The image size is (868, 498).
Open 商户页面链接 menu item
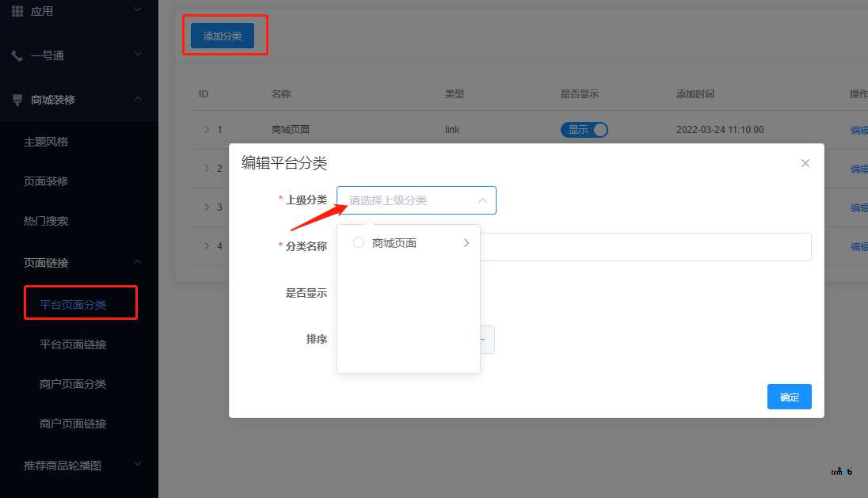pyautogui.click(x=73, y=424)
